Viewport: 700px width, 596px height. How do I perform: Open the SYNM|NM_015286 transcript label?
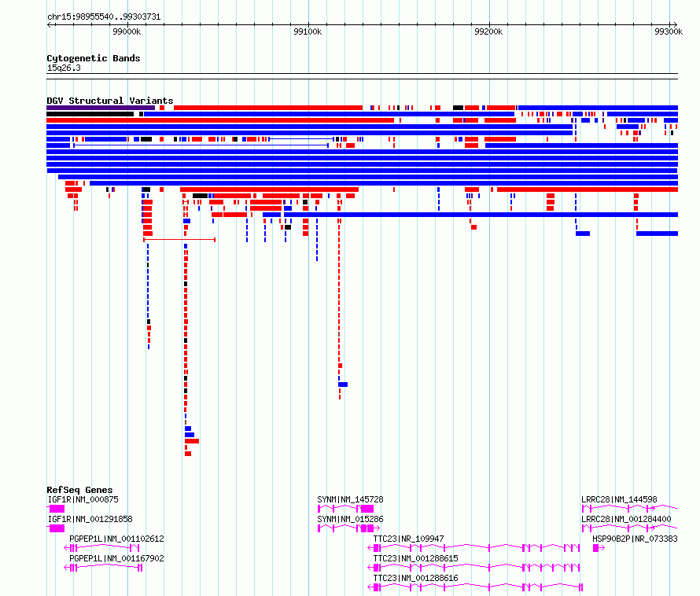351,519
